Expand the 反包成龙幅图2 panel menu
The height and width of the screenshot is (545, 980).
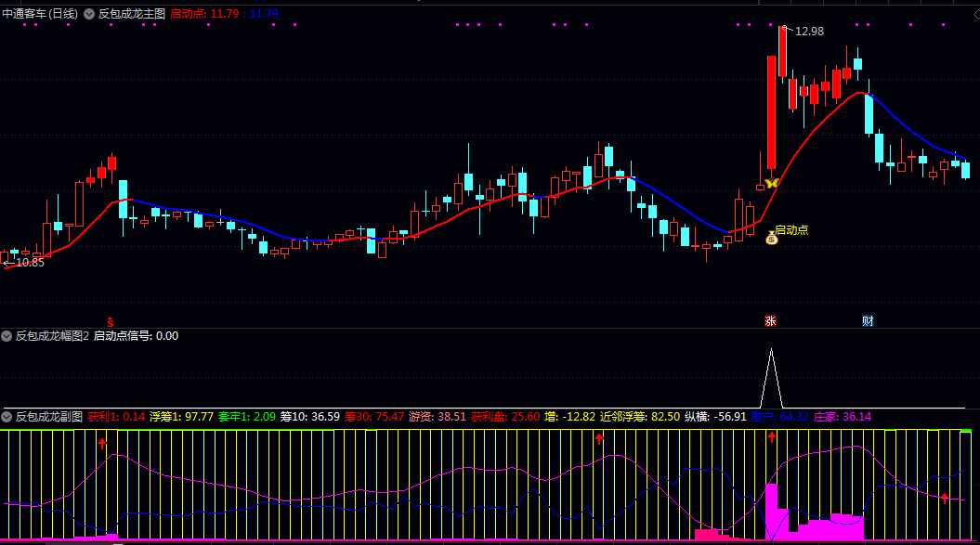click(x=7, y=336)
